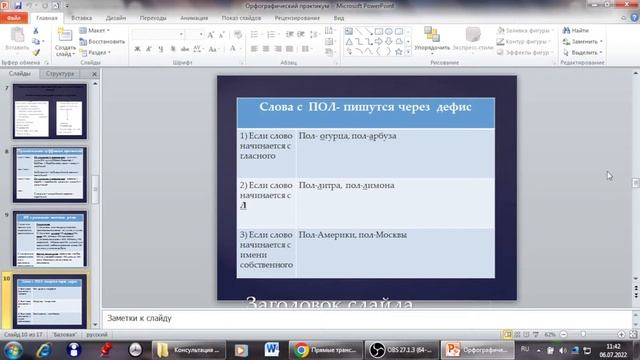Switch to normal view in status bar
Screen dimensions: 640x360
click(x=508, y=334)
